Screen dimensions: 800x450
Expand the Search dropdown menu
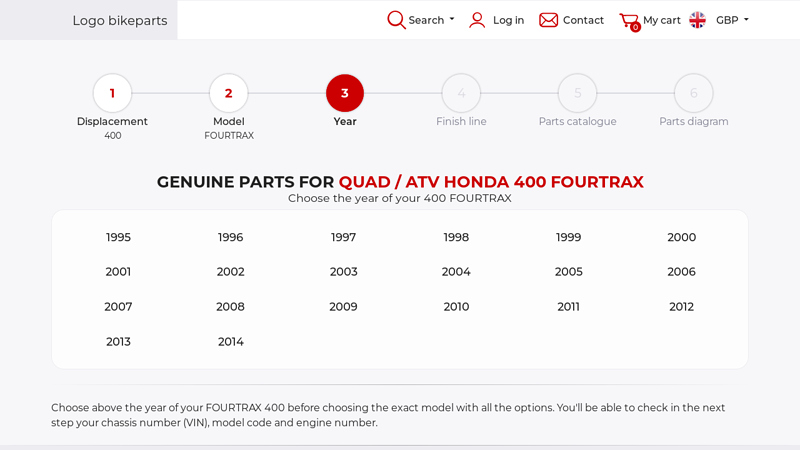[431, 20]
